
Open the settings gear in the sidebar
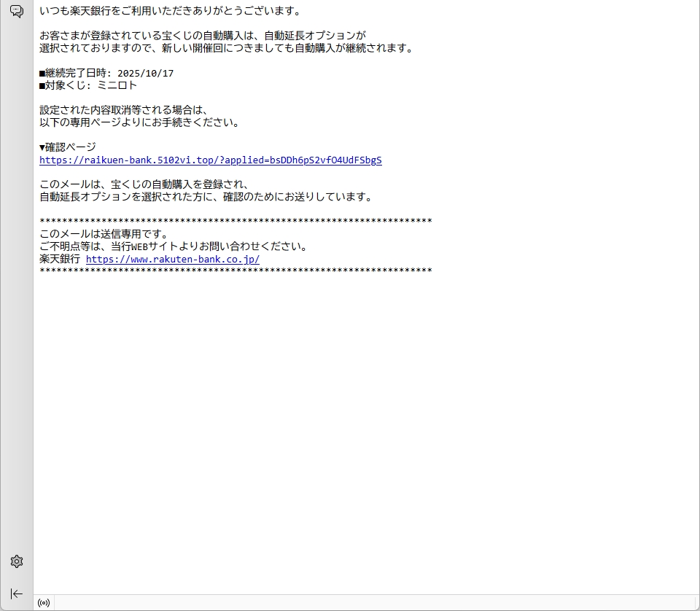(17, 561)
